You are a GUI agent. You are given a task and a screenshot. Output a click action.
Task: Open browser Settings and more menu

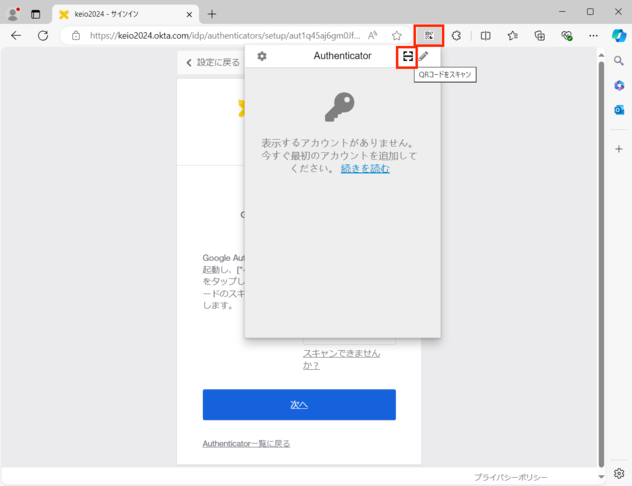[593, 35]
